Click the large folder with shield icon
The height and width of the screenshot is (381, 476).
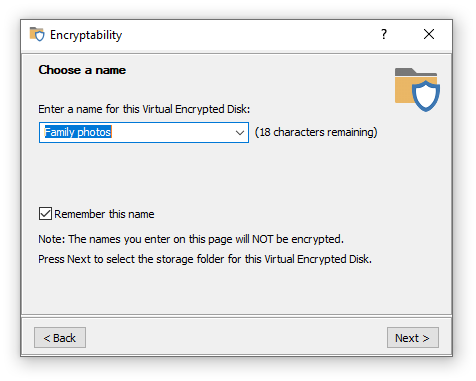coord(417,89)
